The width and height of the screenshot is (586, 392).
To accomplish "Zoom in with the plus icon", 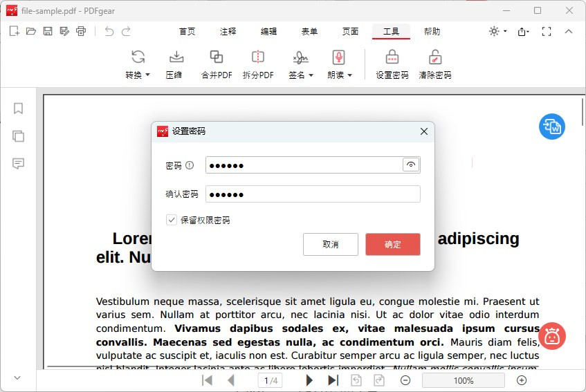I will click(x=522, y=380).
